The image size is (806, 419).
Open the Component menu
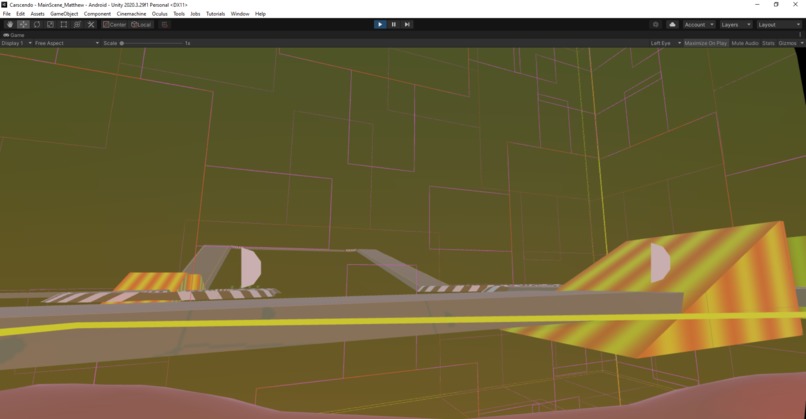click(x=97, y=14)
